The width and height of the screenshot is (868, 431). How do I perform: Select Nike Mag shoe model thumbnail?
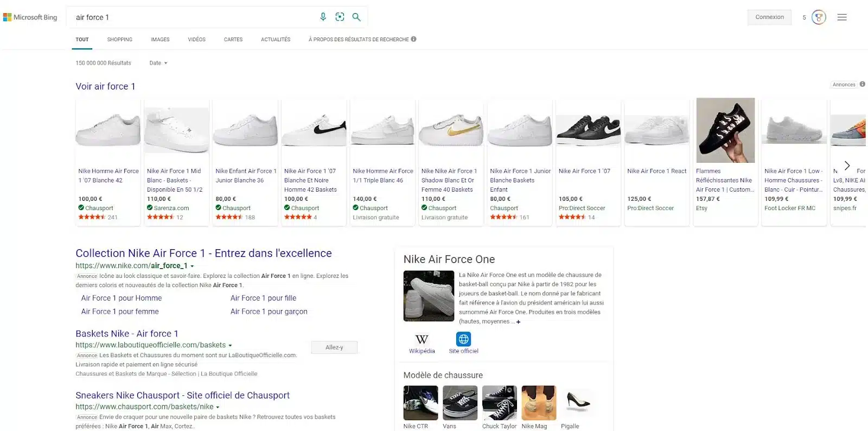click(x=539, y=403)
